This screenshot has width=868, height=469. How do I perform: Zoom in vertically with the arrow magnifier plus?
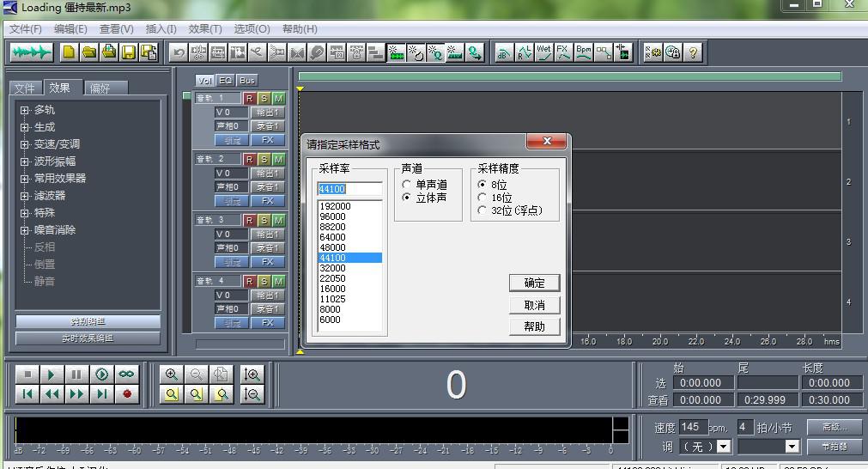(252, 375)
